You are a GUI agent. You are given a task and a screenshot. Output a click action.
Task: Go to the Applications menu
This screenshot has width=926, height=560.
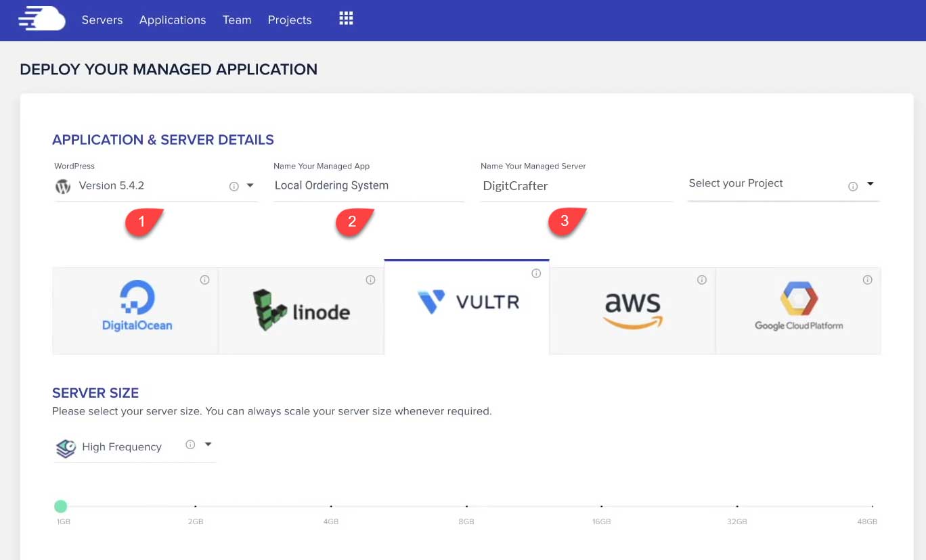(173, 20)
